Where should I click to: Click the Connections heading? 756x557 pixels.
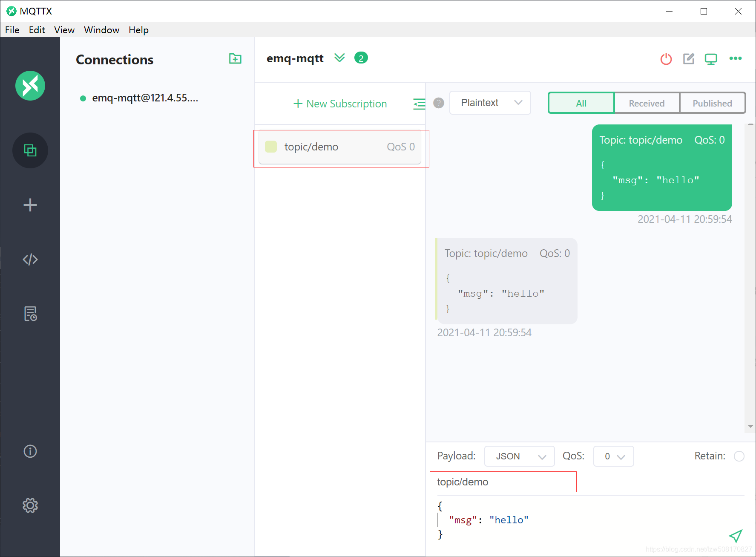115,60
